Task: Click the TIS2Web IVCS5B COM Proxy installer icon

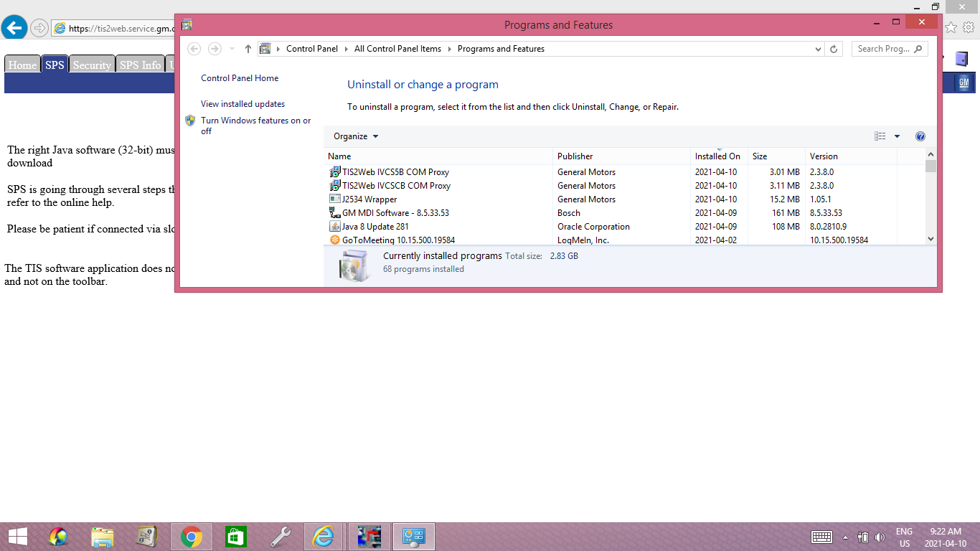Action: pos(334,172)
